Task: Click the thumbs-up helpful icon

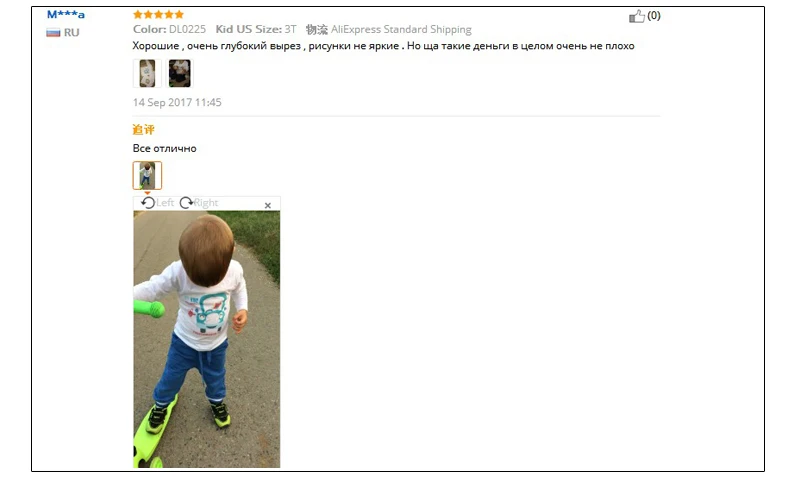Action: click(636, 16)
